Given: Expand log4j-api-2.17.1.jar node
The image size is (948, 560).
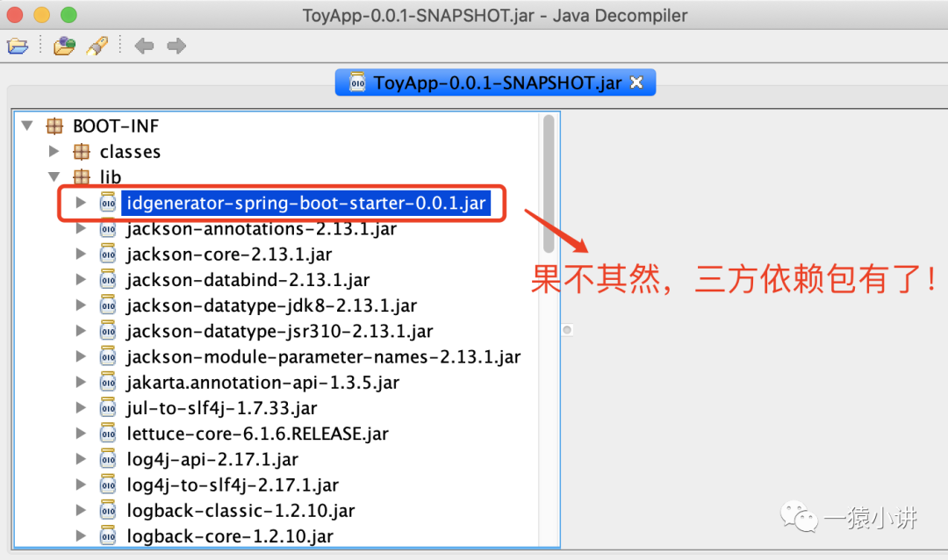Looking at the screenshot, I should tap(81, 459).
